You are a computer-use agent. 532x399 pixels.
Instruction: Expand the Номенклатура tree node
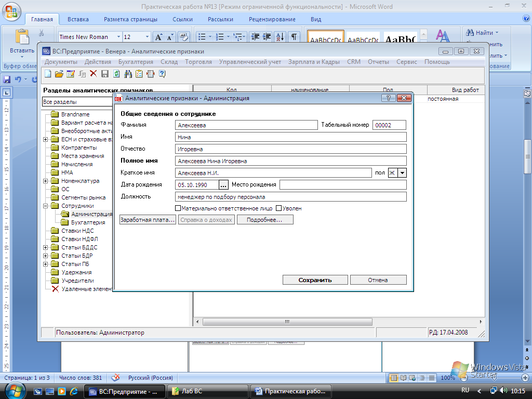(46, 181)
